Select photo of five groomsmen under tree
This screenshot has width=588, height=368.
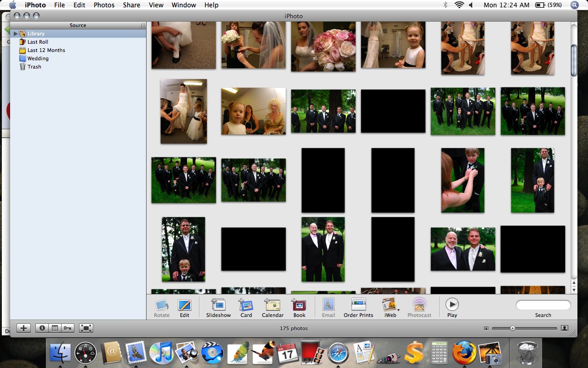(x=323, y=111)
